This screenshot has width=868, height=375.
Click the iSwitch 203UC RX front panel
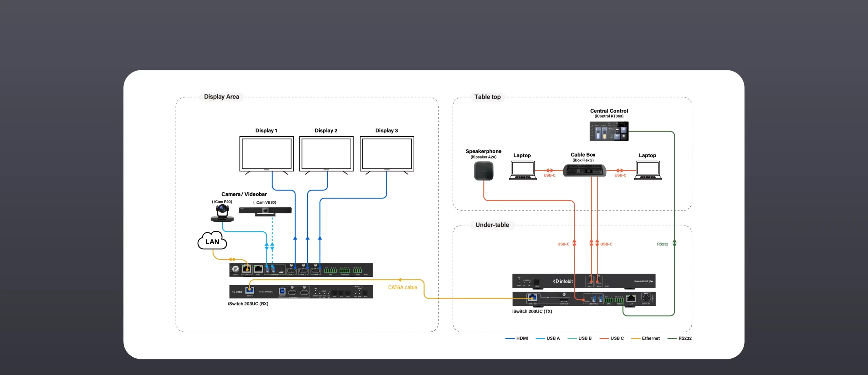point(301,292)
